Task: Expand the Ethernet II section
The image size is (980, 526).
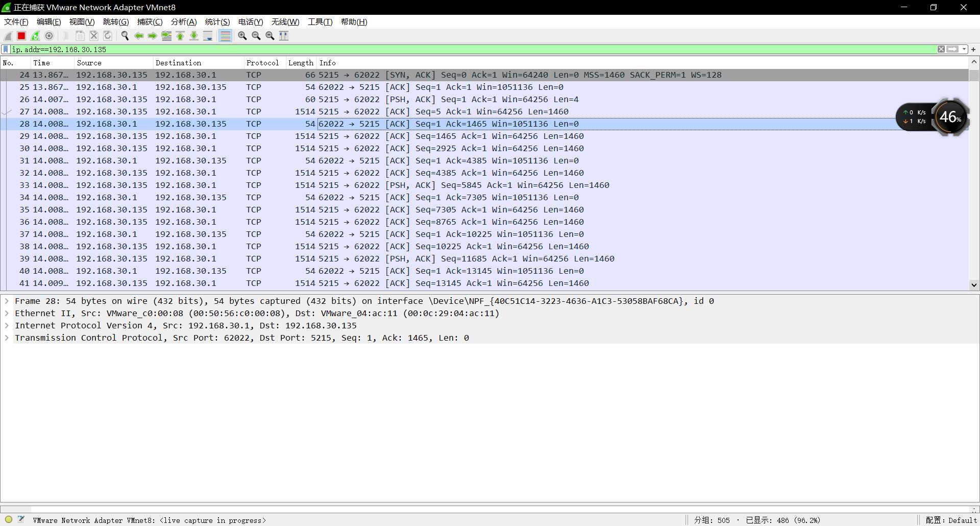Action: (x=7, y=314)
